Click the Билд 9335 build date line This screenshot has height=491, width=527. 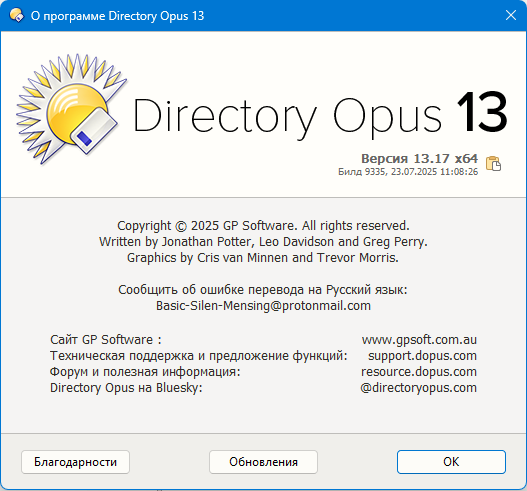pos(408,172)
